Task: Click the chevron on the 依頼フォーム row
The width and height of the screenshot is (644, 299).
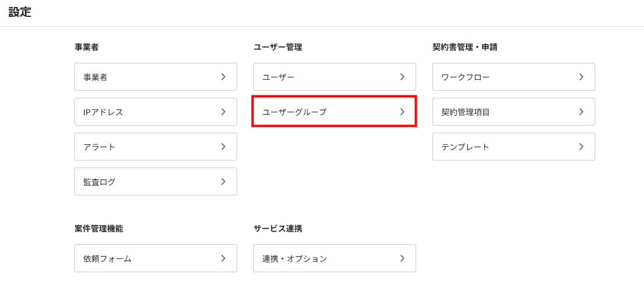Action: [223, 258]
